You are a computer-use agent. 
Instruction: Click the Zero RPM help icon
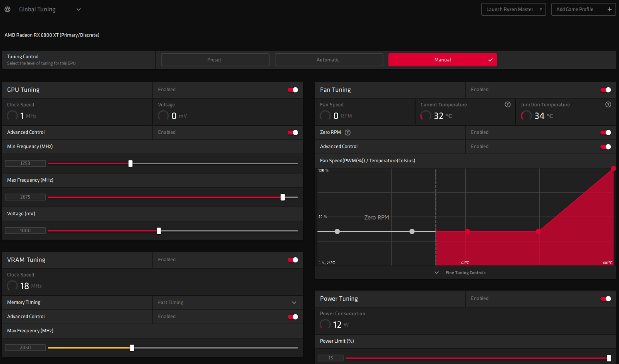pos(347,133)
